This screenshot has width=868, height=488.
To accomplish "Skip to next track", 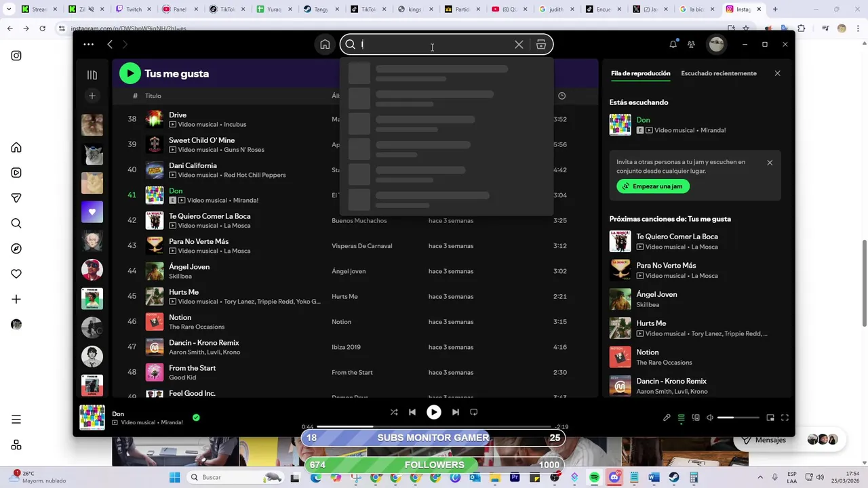I will (456, 412).
